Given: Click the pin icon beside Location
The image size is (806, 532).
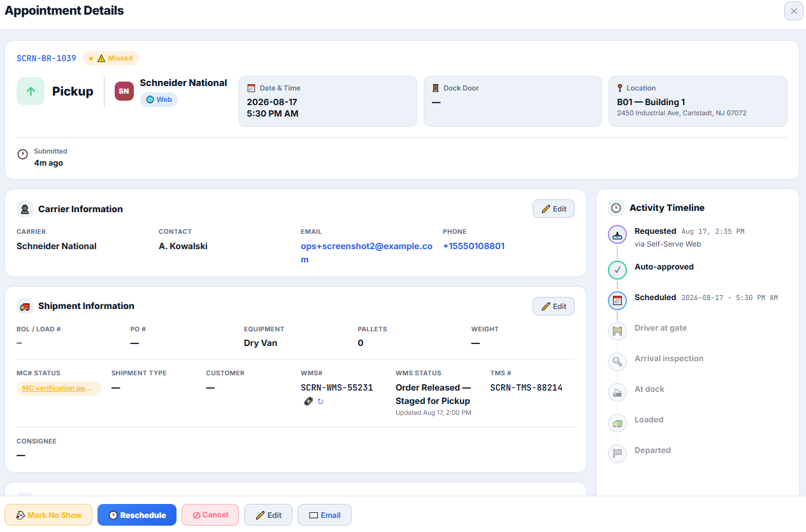Looking at the screenshot, I should (620, 88).
